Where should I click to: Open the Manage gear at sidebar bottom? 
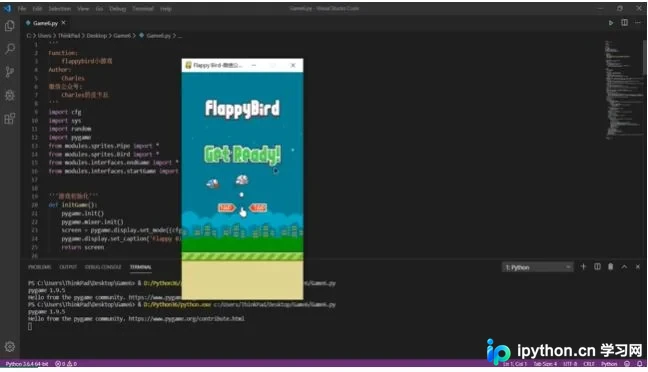(x=10, y=346)
